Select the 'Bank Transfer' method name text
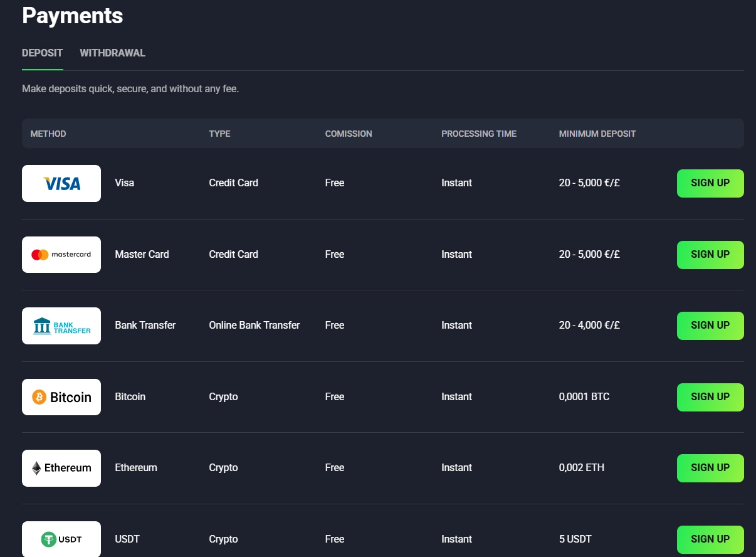 pyautogui.click(x=145, y=326)
